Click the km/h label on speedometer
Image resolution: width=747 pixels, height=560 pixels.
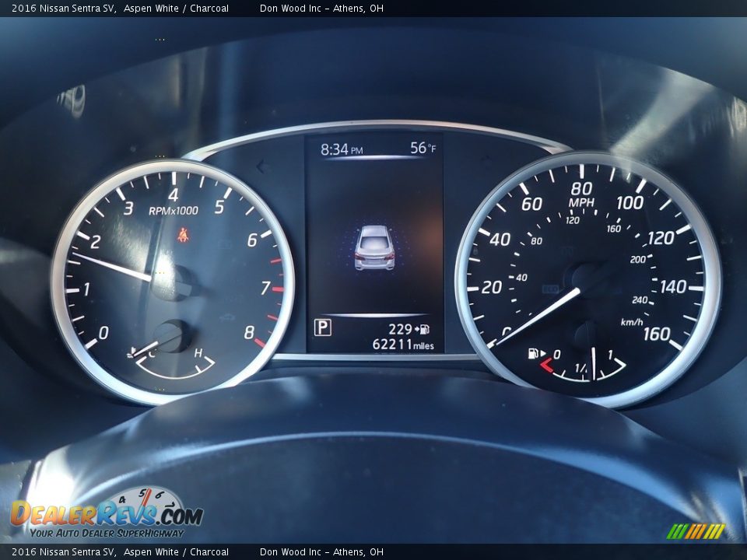632,322
